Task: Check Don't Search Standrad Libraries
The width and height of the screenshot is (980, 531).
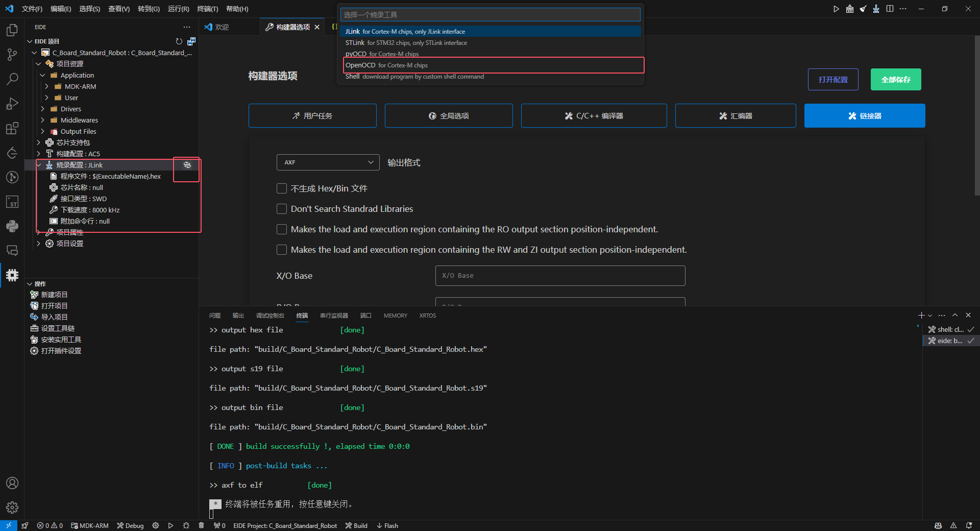Action: pos(282,209)
